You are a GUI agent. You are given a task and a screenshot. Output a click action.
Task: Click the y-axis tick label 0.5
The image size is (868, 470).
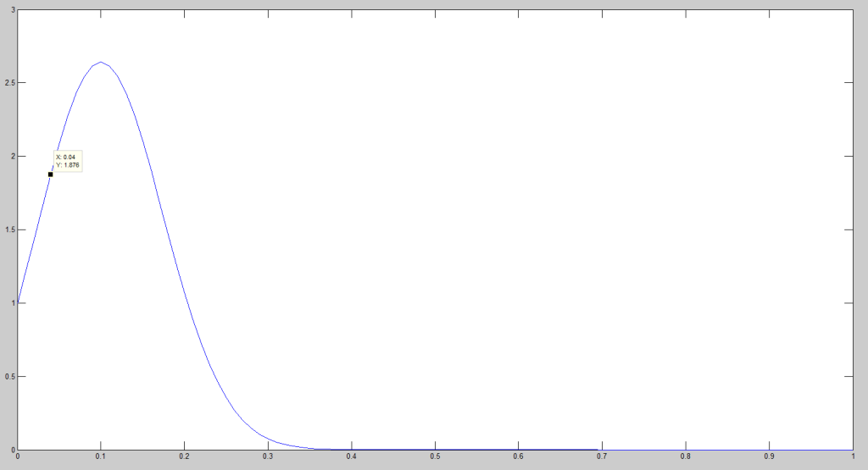pyautogui.click(x=9, y=377)
